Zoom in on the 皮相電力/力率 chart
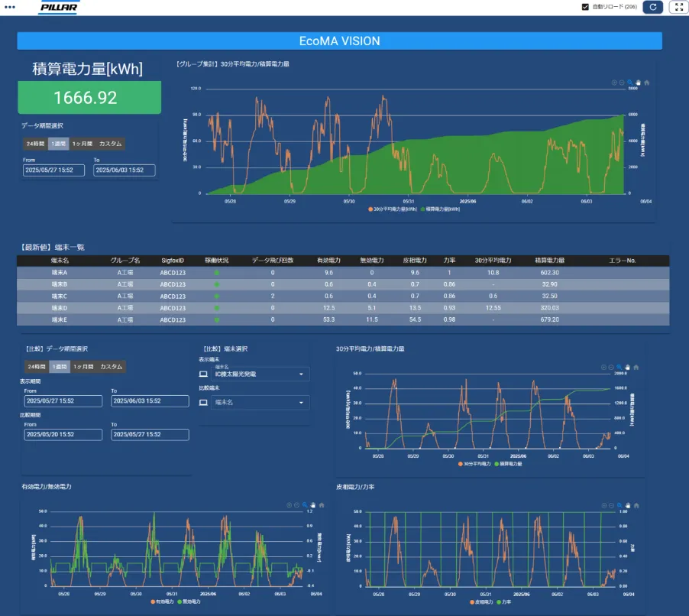689x616 pixels. (x=604, y=506)
